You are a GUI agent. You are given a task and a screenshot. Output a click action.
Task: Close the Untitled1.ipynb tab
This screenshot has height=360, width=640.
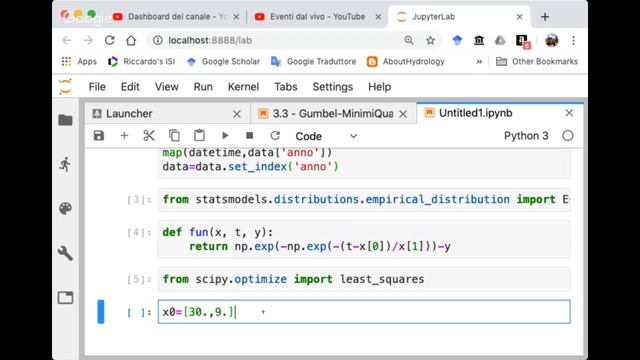[569, 113]
